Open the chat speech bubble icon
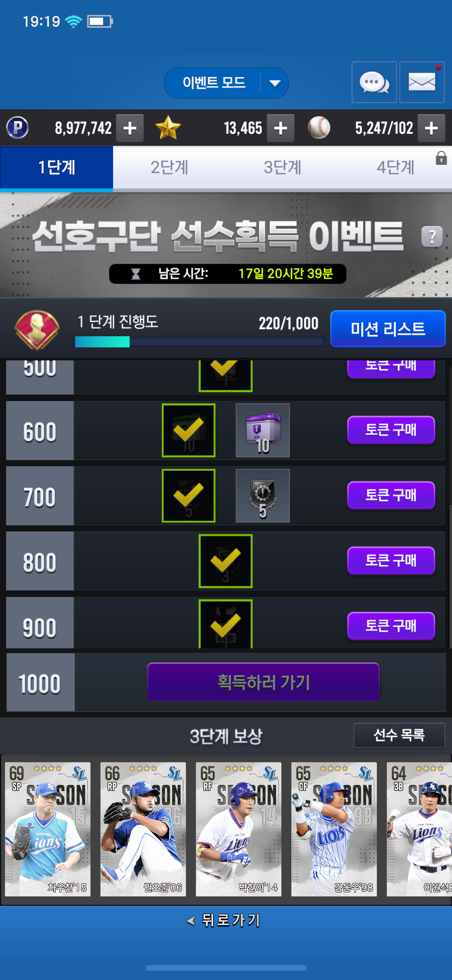 pyautogui.click(x=374, y=82)
